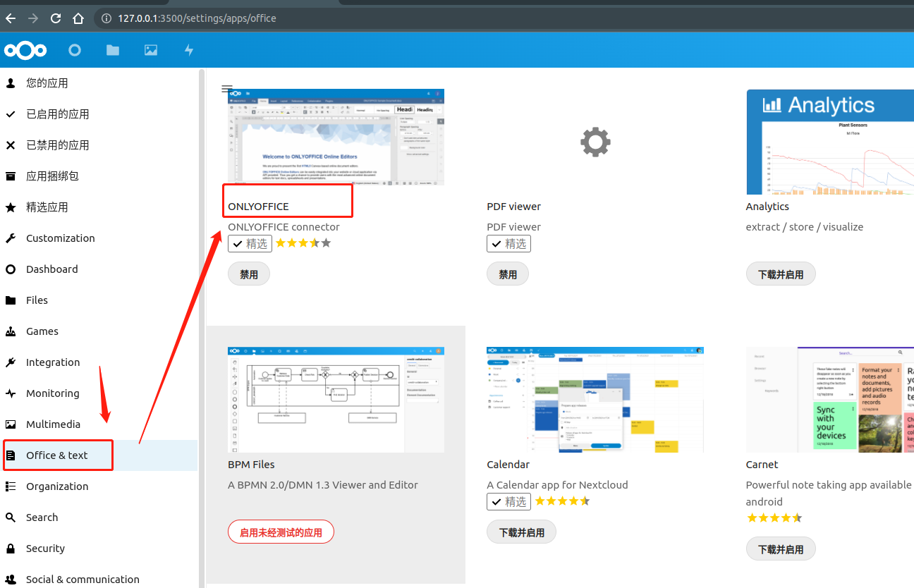Image resolution: width=914 pixels, height=588 pixels.
Task: Click the sidebar vertical scrollbar
Action: [202, 328]
